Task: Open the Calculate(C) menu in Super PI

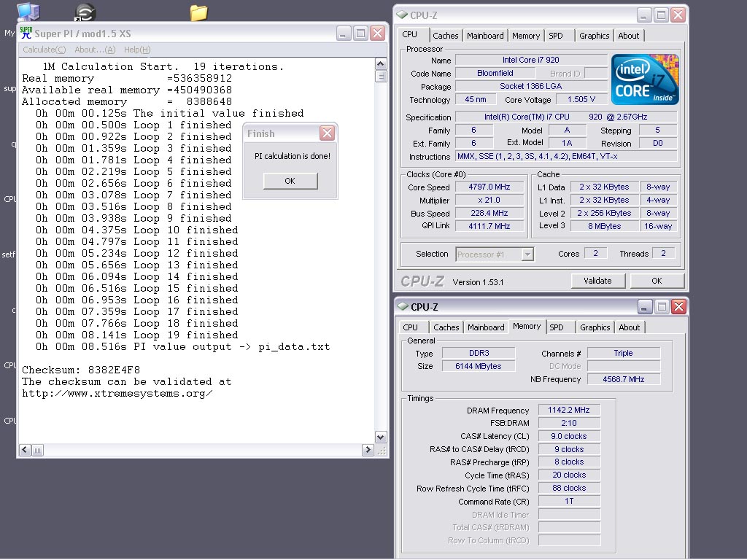Action: [44, 50]
